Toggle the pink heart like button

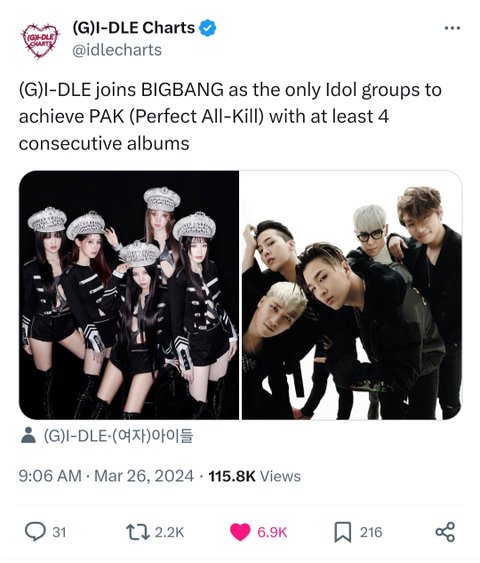[240, 532]
